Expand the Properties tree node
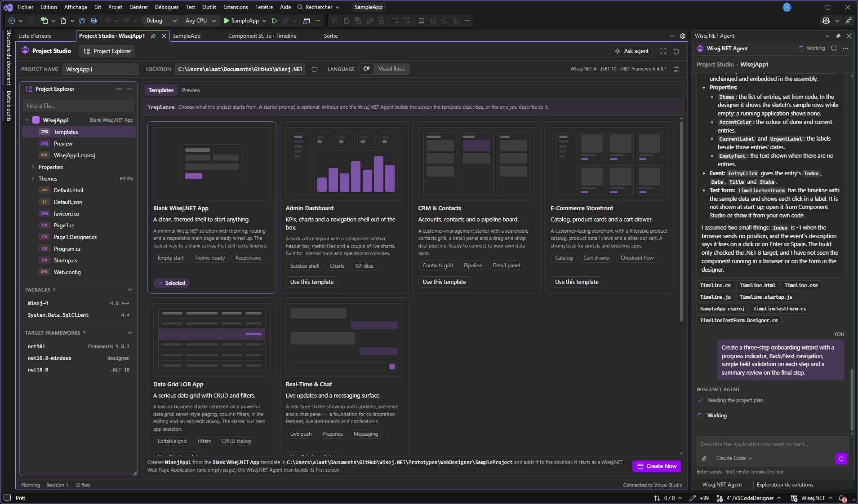Viewport: 858px width, 504px height. tap(33, 167)
